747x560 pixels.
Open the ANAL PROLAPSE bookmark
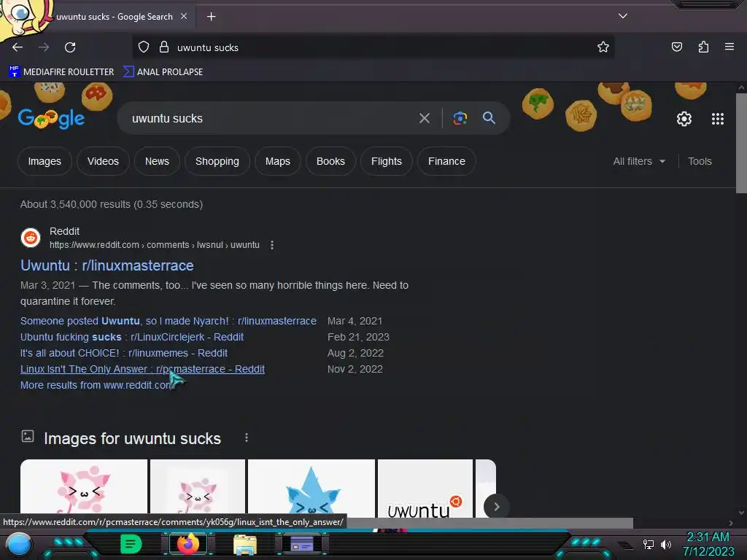pos(163,72)
